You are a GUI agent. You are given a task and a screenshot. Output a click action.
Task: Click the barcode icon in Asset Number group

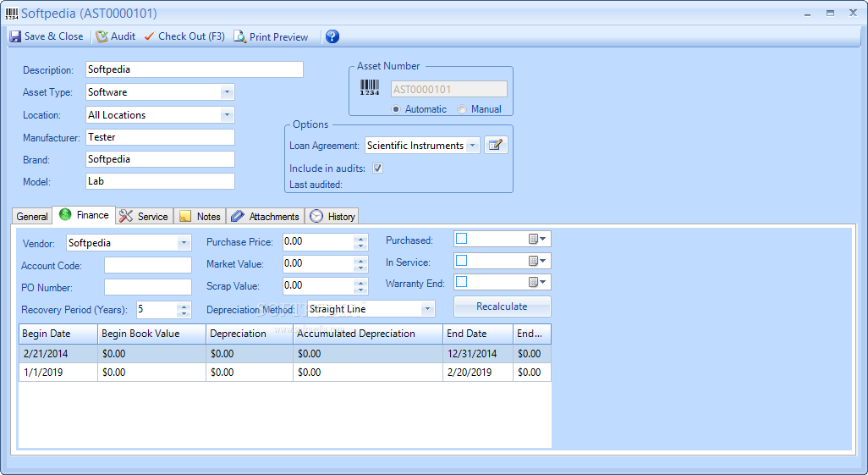pyautogui.click(x=370, y=87)
